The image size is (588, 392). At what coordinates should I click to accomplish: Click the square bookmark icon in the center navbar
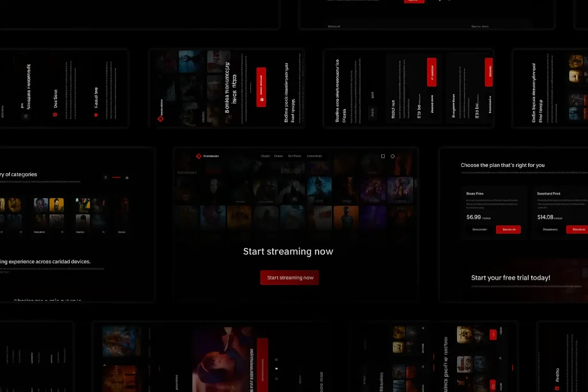pyautogui.click(x=383, y=156)
